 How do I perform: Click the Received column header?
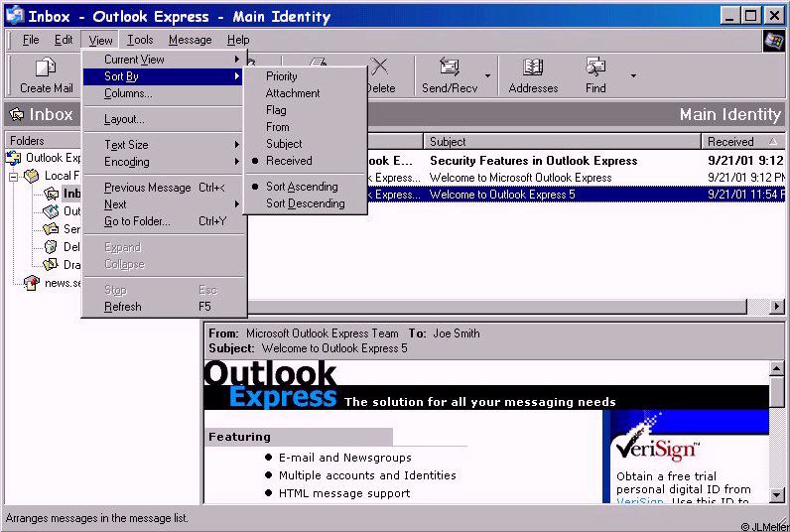click(743, 142)
